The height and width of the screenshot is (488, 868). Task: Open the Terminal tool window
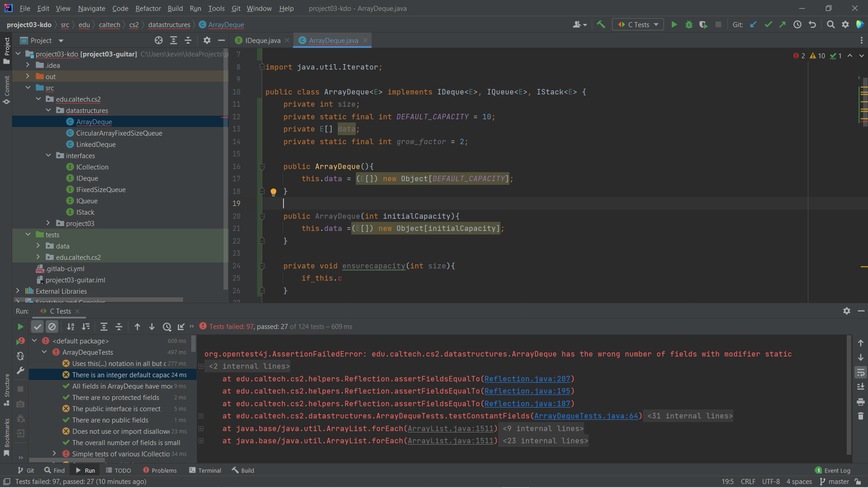[x=205, y=470]
